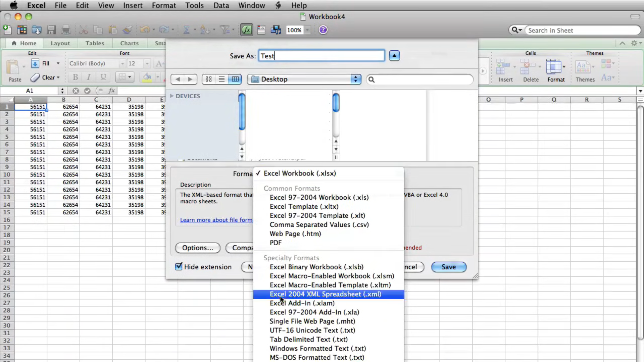644x362 pixels.
Task: Click the Clear eraser ribbon icon
Action: [35, 77]
